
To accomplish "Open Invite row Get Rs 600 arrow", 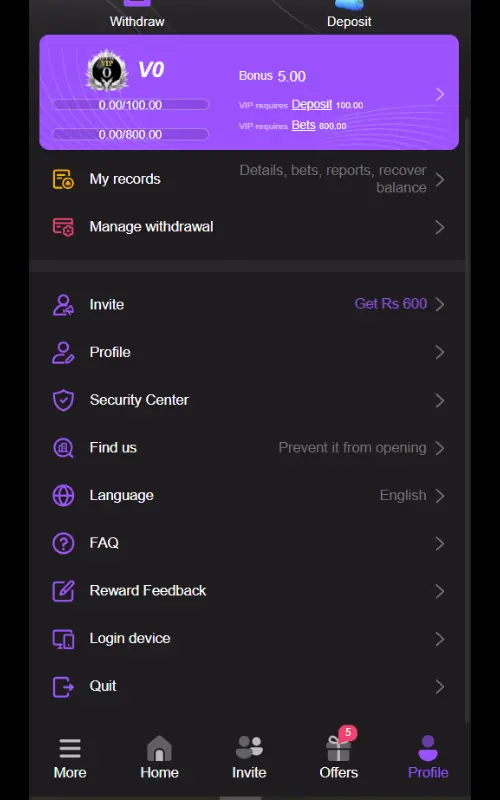I will (x=440, y=305).
